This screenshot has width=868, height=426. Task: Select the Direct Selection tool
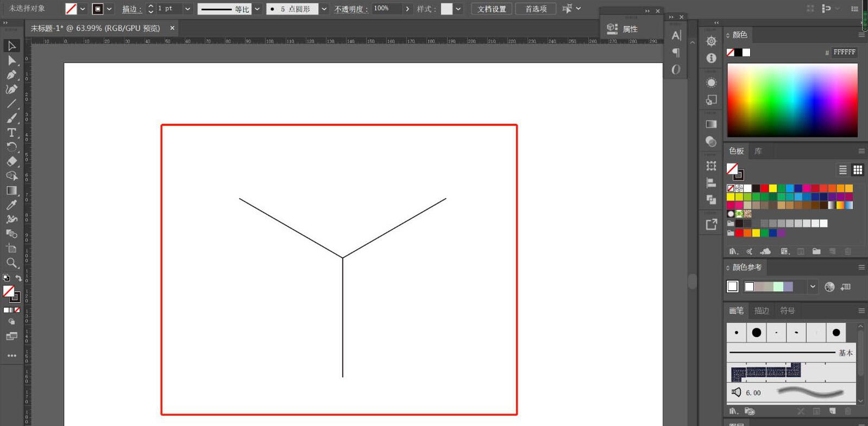click(11, 60)
